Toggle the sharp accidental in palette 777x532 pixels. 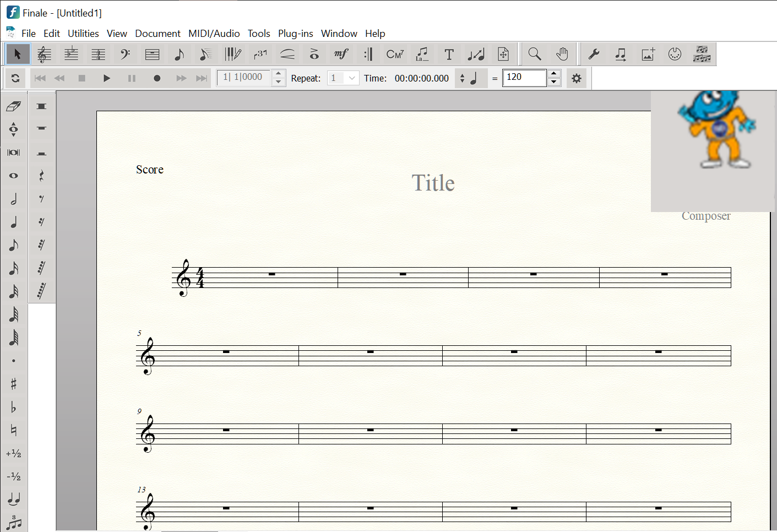[14, 384]
